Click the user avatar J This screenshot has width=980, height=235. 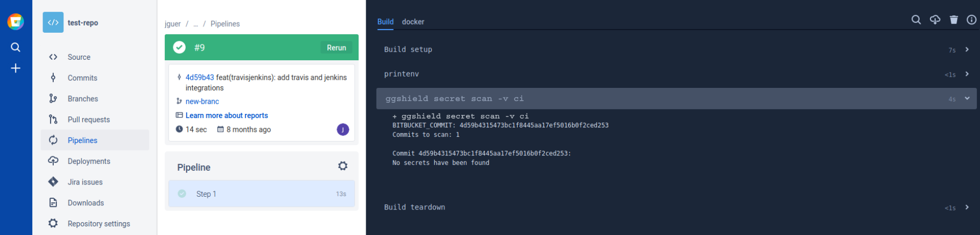point(343,129)
